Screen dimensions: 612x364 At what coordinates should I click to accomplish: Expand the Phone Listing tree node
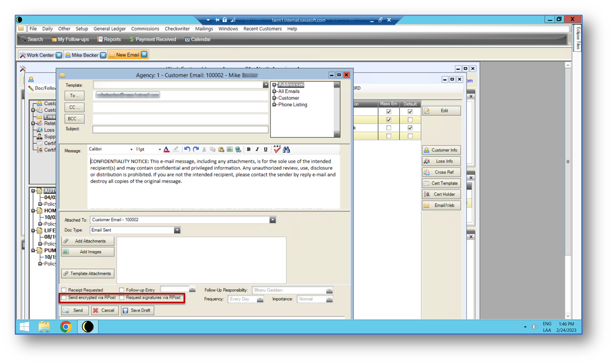click(275, 105)
